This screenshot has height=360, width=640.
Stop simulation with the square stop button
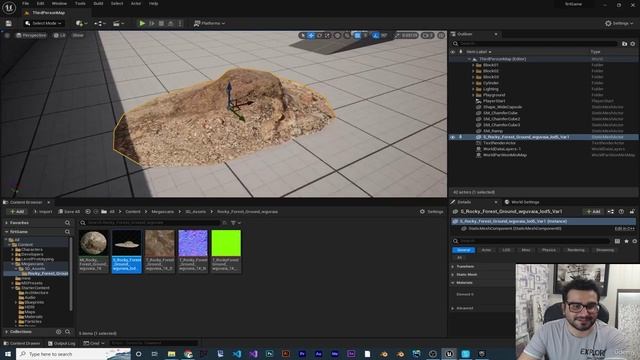click(161, 23)
